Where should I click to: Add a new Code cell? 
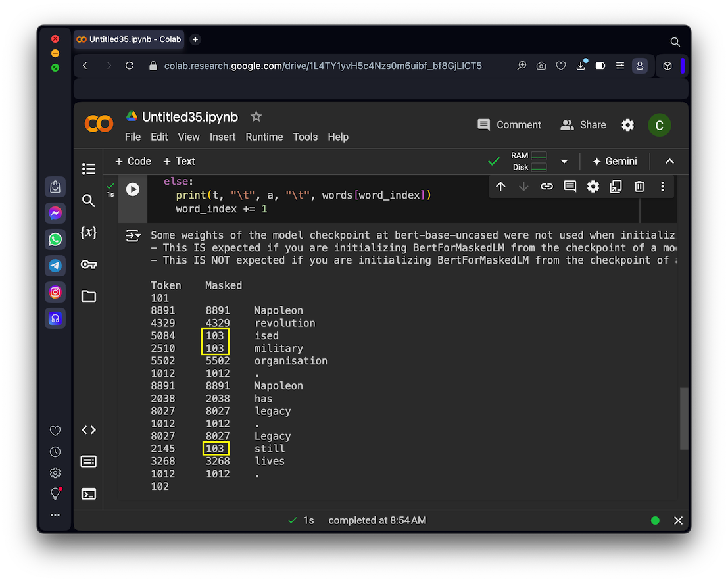pos(133,161)
